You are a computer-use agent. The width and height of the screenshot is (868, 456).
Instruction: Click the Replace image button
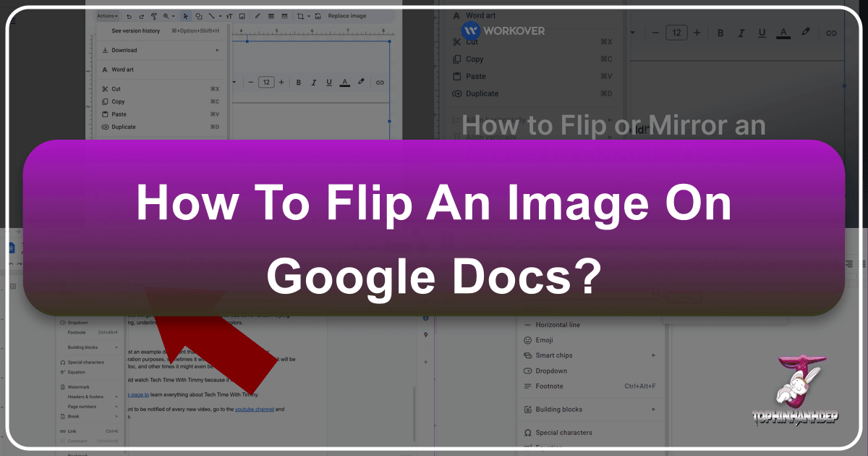pyautogui.click(x=346, y=15)
